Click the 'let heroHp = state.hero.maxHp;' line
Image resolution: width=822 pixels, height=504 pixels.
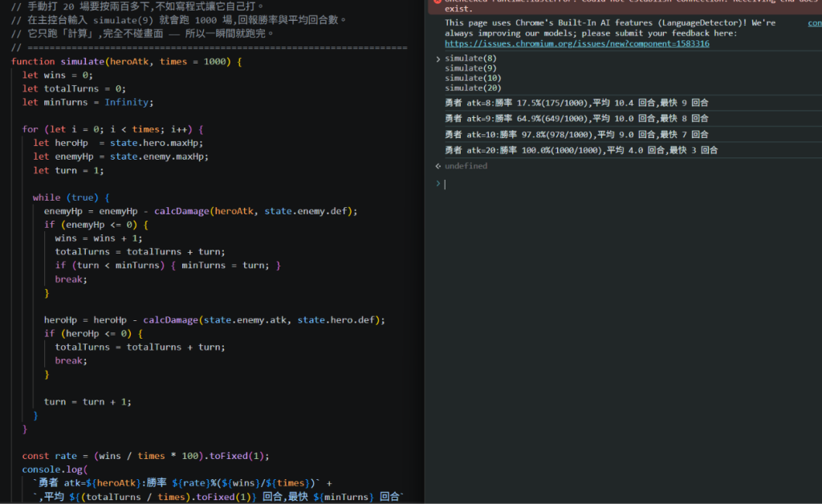pos(118,143)
